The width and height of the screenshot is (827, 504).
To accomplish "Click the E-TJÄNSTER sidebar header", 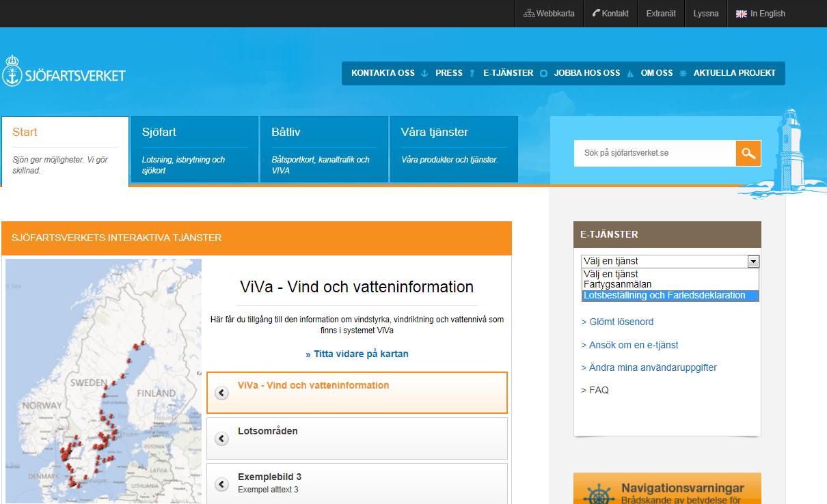I will 667,234.
